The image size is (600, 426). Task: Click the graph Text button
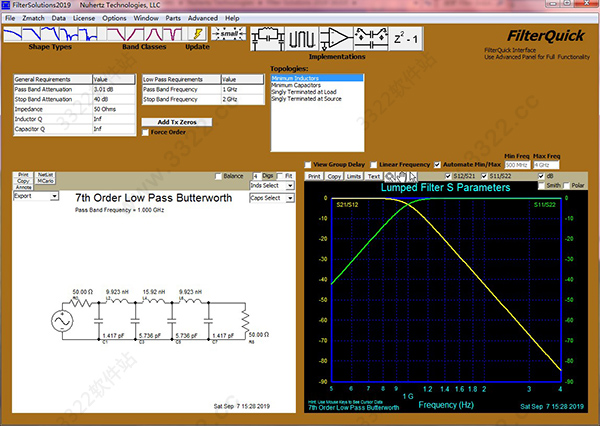pyautogui.click(x=373, y=176)
